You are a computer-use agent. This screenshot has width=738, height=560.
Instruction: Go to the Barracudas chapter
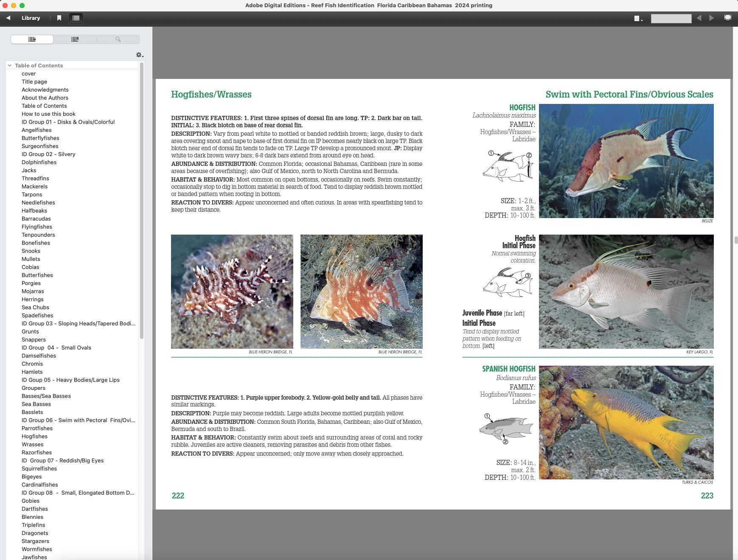(36, 218)
